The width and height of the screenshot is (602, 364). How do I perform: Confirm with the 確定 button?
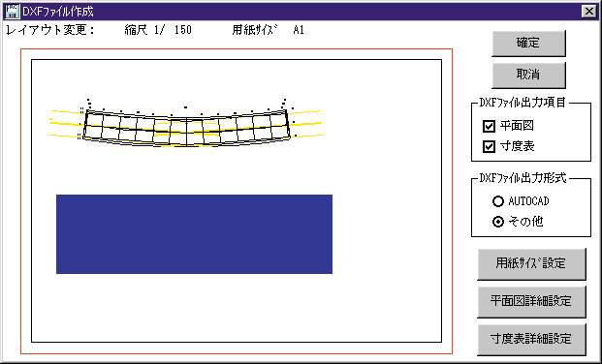tap(528, 43)
